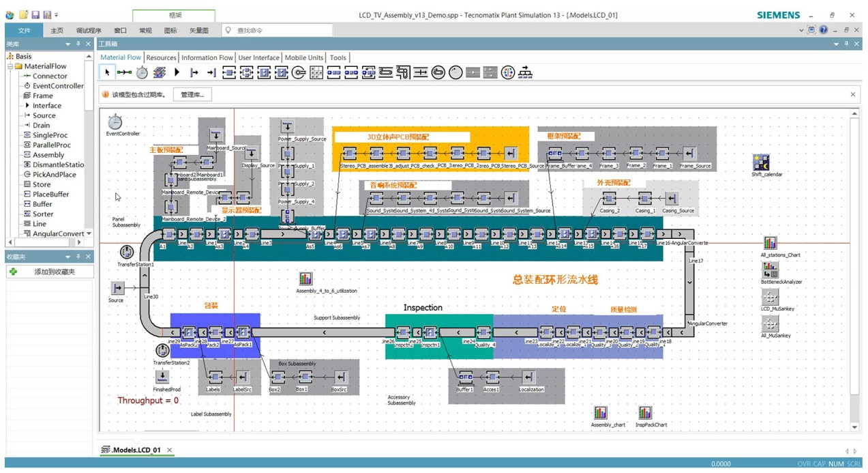Click the 管理库... button
Screen dimensions: 868x473
(x=192, y=94)
